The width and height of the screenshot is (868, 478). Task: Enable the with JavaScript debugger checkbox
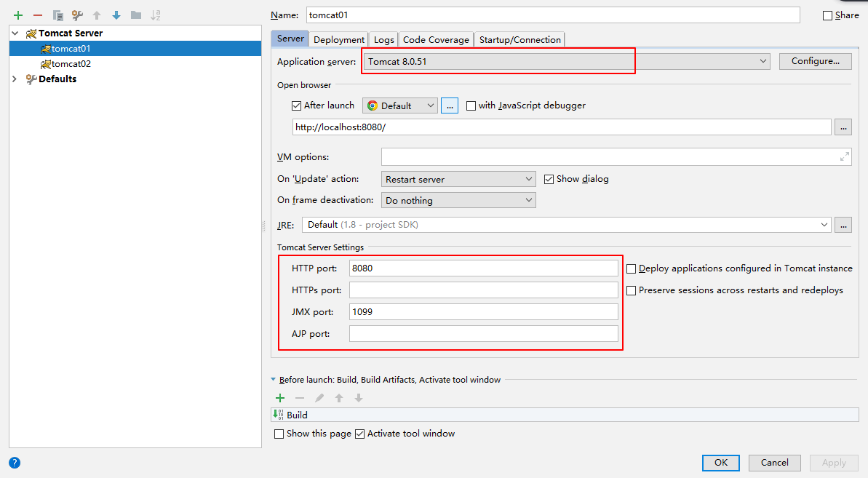[471, 105]
